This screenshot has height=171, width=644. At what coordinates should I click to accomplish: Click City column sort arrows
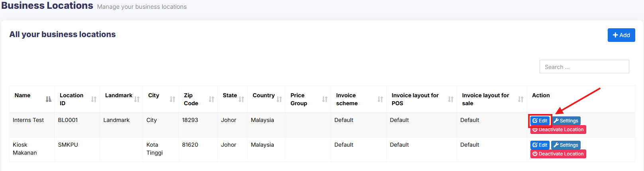(172, 99)
